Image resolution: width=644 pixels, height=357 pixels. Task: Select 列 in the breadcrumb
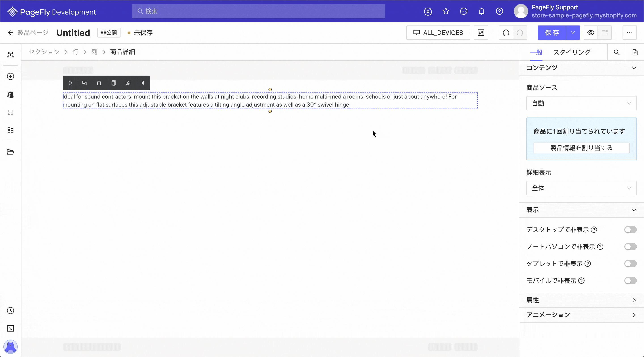94,52
